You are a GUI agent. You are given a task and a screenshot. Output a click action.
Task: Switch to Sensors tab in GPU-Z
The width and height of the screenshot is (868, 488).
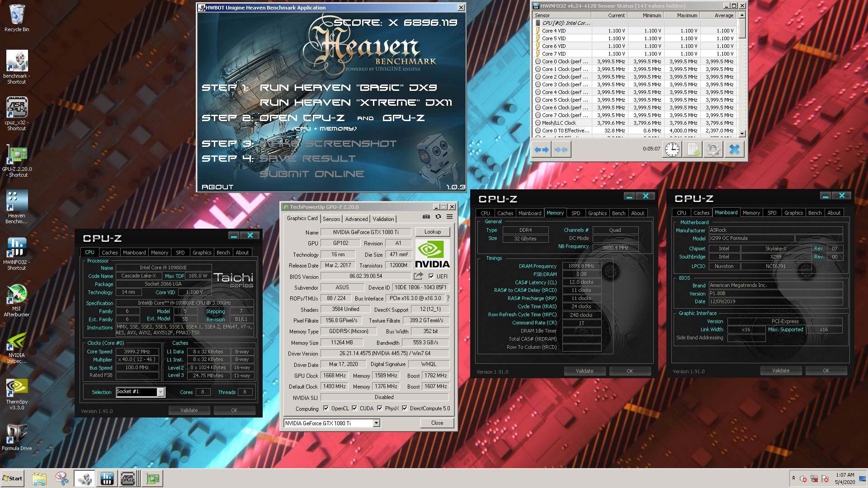click(331, 219)
